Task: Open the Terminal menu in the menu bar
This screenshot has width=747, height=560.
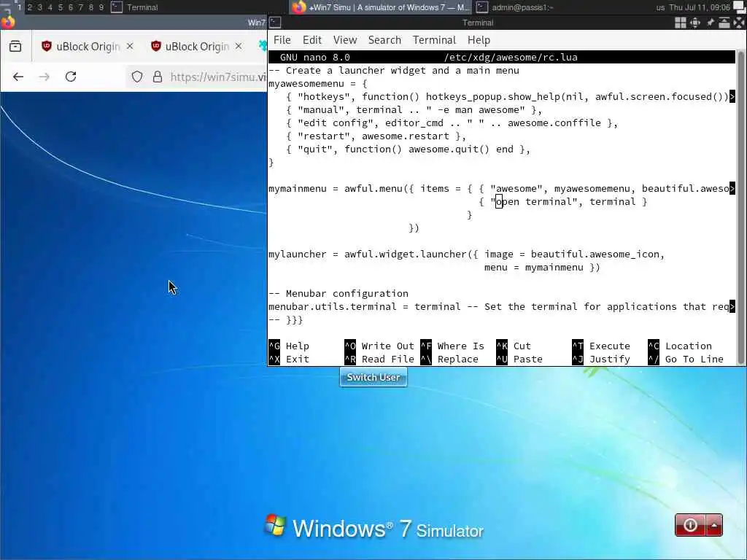Action: (434, 40)
